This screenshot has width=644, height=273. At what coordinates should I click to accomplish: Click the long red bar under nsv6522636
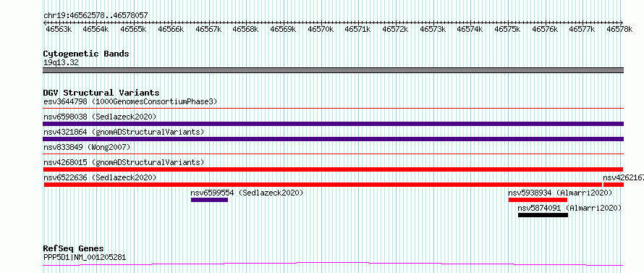coord(323,185)
